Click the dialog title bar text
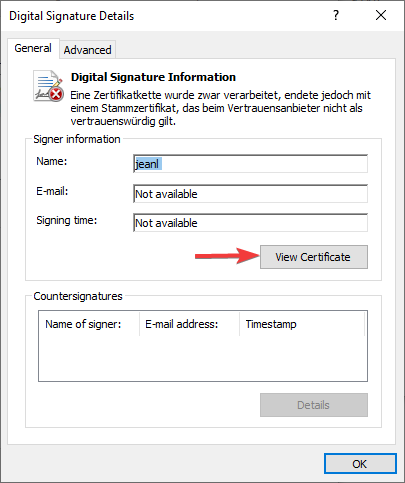This screenshot has width=405, height=483. (71, 16)
